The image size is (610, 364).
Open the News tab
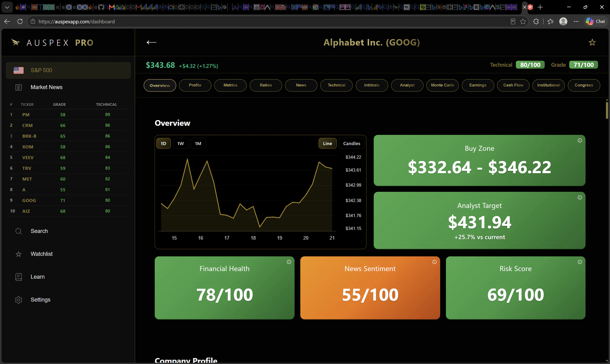tap(301, 85)
